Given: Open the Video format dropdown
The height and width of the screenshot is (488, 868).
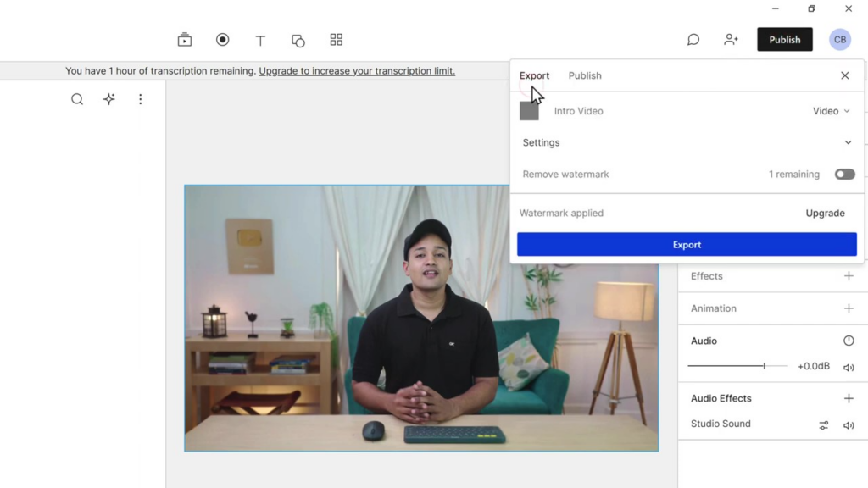Looking at the screenshot, I should (x=831, y=111).
